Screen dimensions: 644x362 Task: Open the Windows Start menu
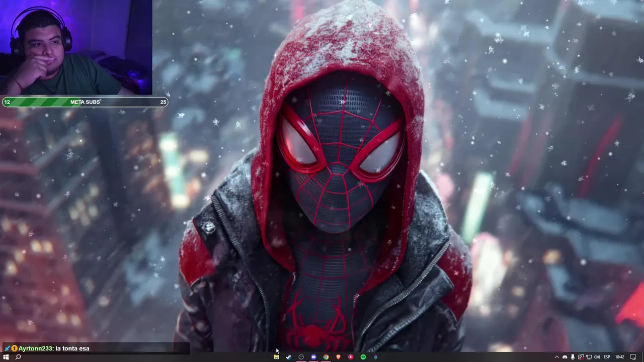[x=6, y=357]
